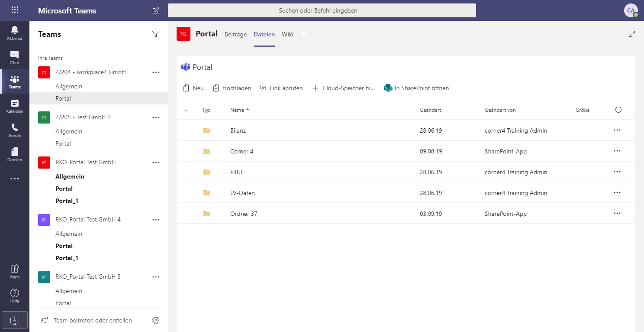The width and height of the screenshot is (644, 332).
Task: Open the LV-Daten folder name
Action: [x=242, y=193]
